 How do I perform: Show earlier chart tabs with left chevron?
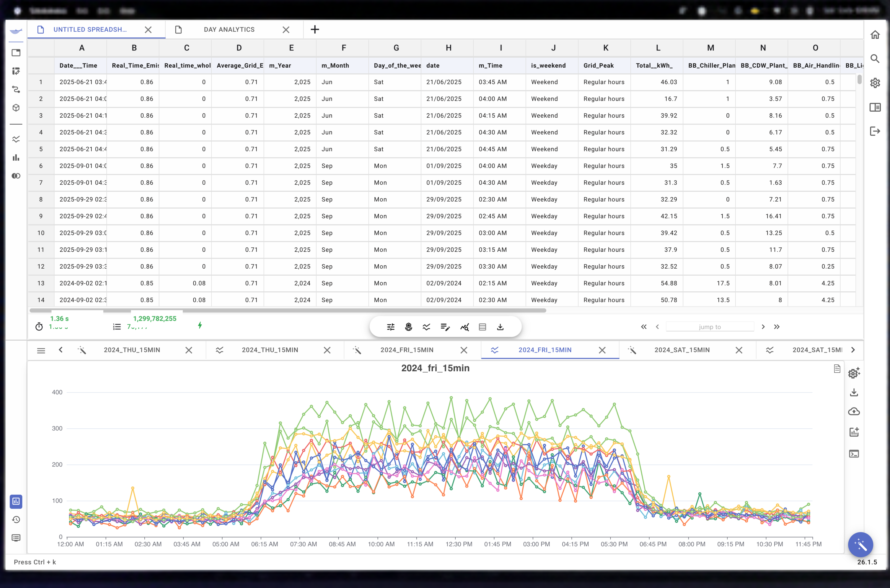61,350
